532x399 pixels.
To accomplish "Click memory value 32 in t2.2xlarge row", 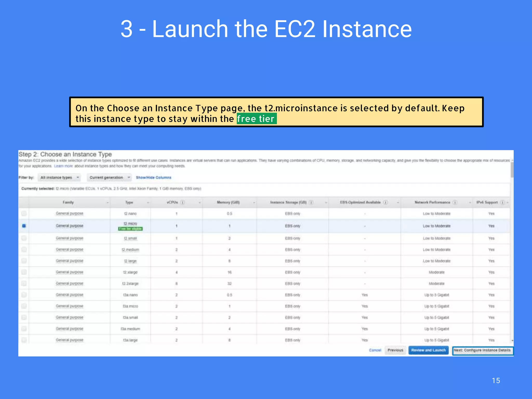I will click(x=230, y=283).
